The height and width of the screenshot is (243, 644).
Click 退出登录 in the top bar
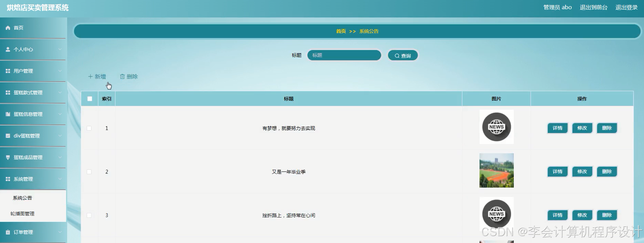point(626,7)
